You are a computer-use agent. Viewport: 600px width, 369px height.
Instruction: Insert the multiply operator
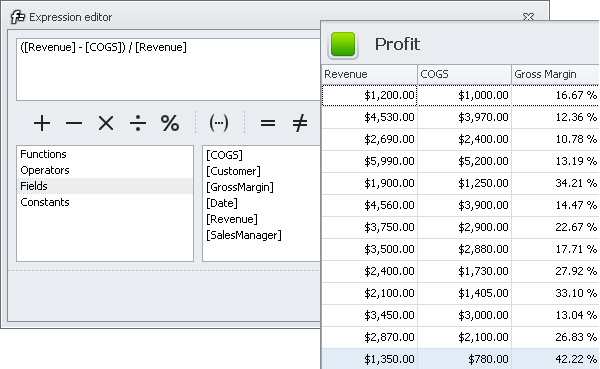point(106,123)
